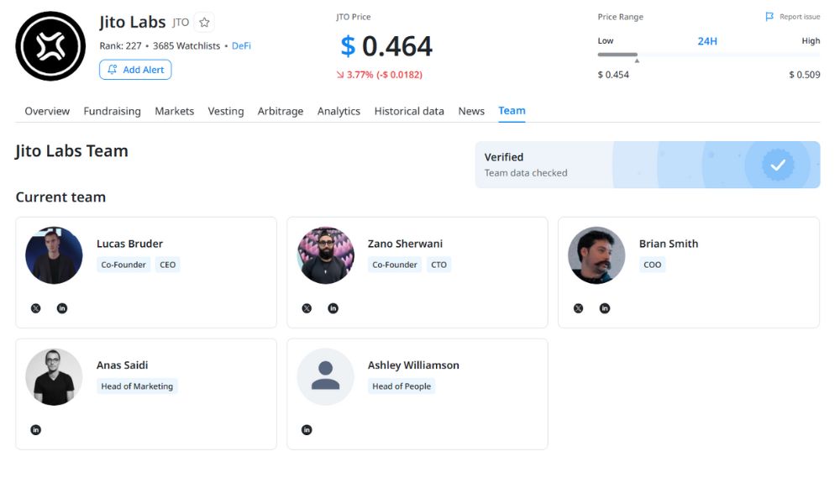The height and width of the screenshot is (504, 840).
Task: Open Lucas Bruder's LinkedIn icon
Action: [62, 308]
